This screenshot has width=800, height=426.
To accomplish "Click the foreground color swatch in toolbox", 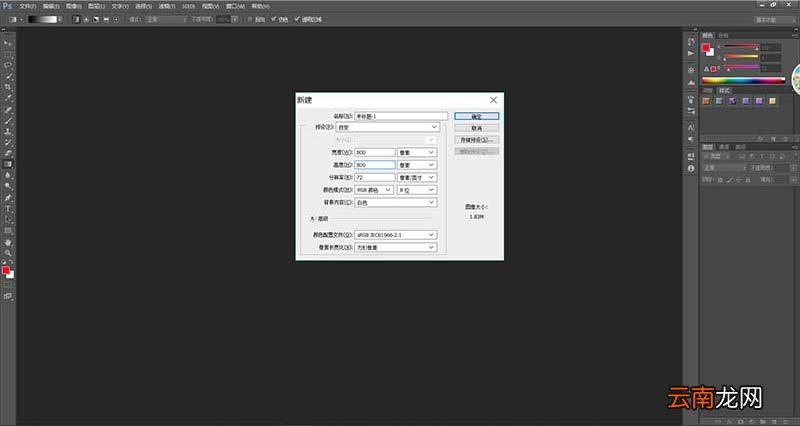I will (x=6, y=270).
